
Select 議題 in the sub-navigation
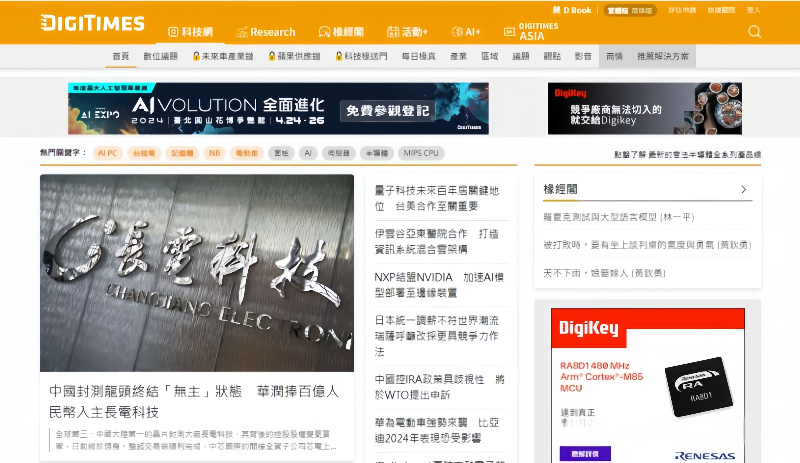click(x=520, y=56)
